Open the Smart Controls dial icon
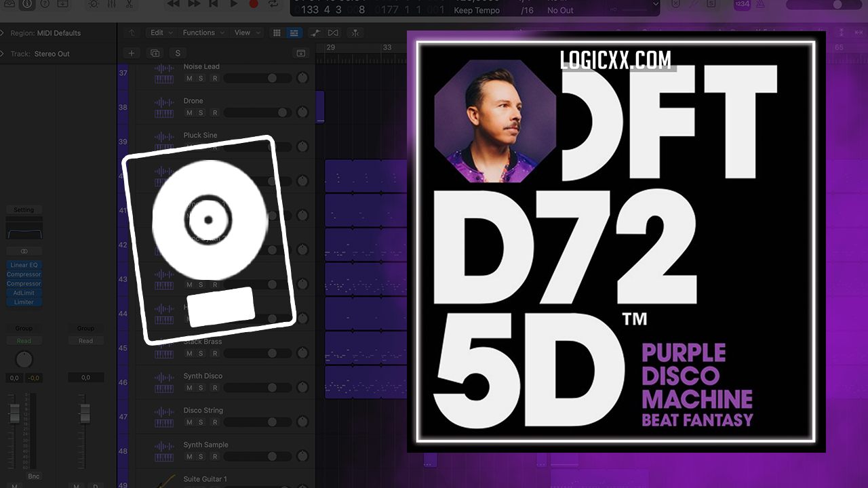This screenshot has width=868, height=488. coord(94,3)
